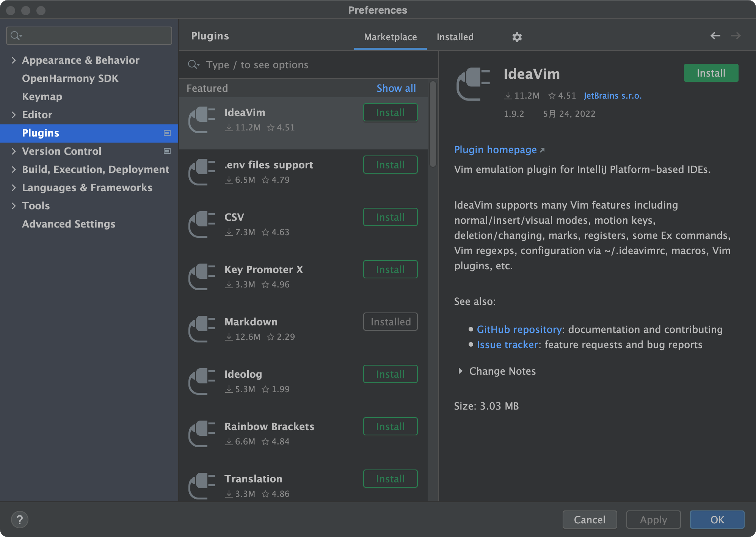The height and width of the screenshot is (537, 756).
Task: Click the plugin list scrollbar thumb
Action: 433,124
